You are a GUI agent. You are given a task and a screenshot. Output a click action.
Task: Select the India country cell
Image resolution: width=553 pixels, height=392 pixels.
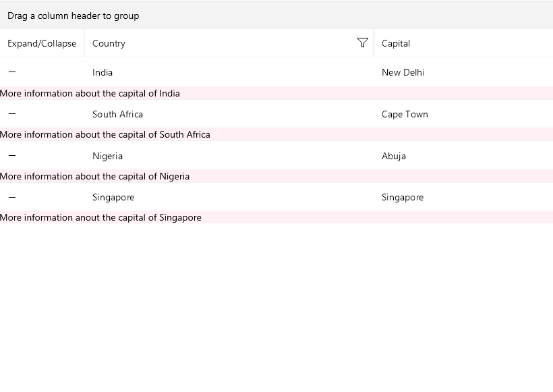[103, 72]
